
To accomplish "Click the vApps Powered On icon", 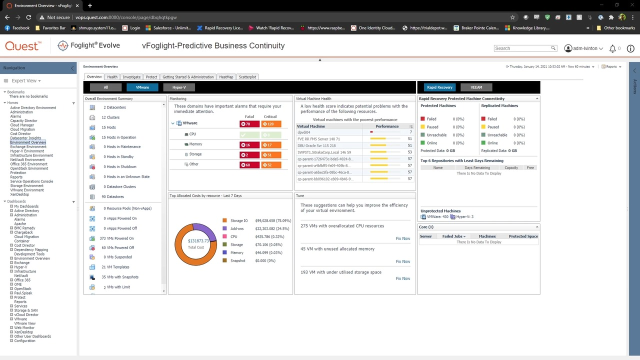I will click(92, 218).
